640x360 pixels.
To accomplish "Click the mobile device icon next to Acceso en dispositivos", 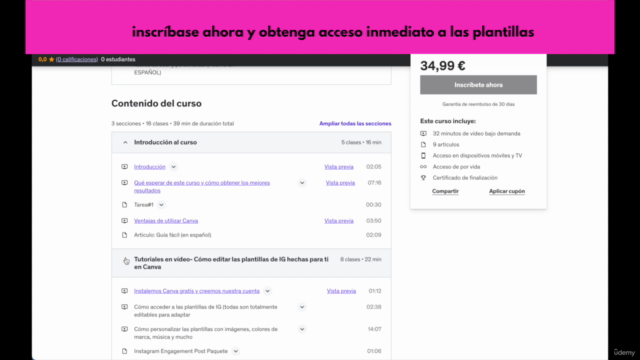I will tap(423, 156).
